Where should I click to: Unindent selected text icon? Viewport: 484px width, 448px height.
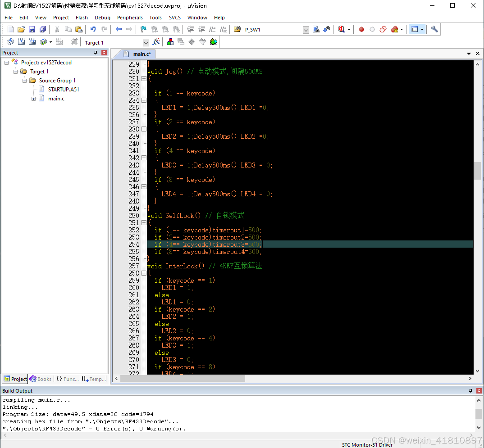pyautogui.click(x=201, y=29)
